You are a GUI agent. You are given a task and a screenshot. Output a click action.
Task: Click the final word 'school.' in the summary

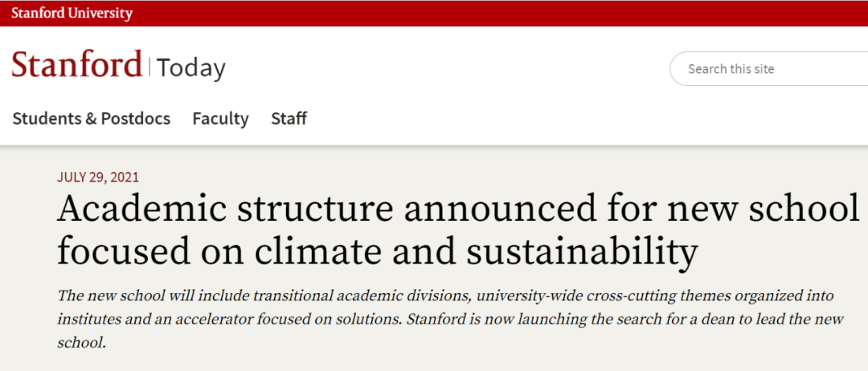[81, 343]
